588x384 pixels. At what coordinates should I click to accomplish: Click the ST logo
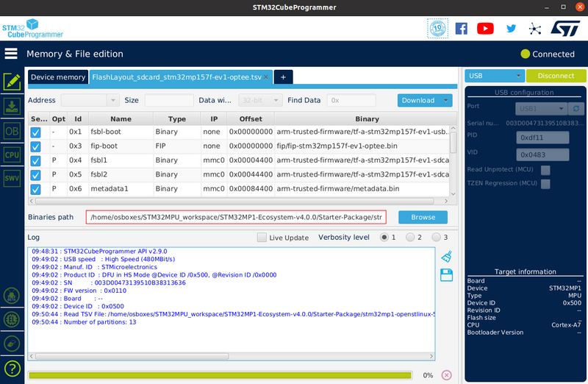point(566,29)
